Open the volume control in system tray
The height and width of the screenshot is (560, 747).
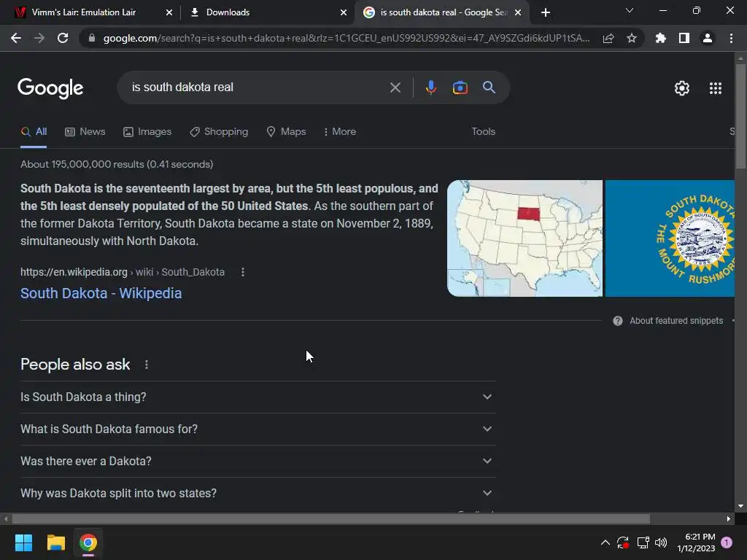(x=661, y=542)
